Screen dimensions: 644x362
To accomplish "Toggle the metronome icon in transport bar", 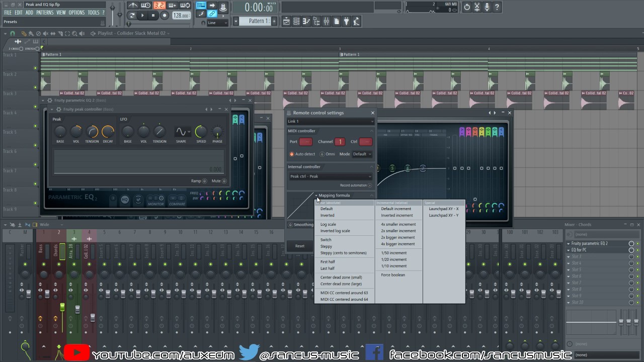I will click(133, 6).
